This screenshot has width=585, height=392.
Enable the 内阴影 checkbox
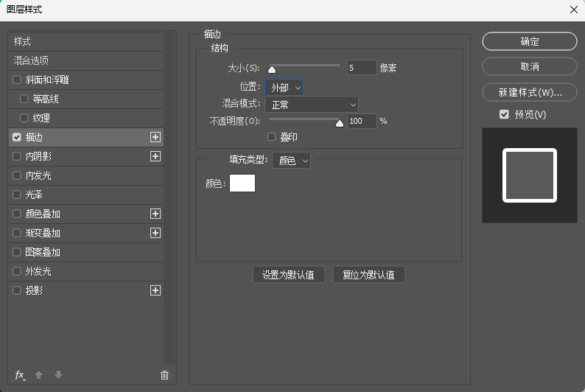[17, 156]
